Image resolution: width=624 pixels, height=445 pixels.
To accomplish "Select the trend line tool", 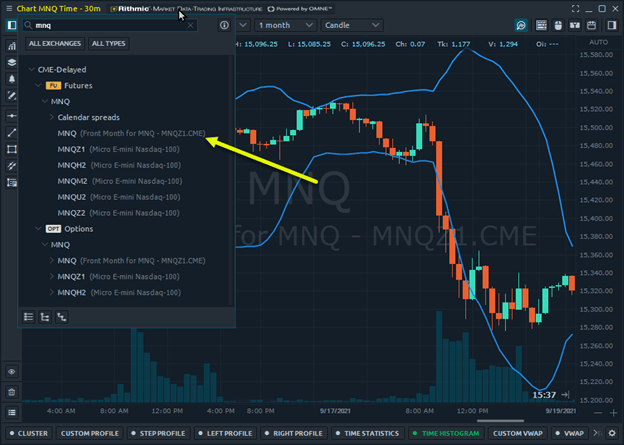I will [12, 133].
